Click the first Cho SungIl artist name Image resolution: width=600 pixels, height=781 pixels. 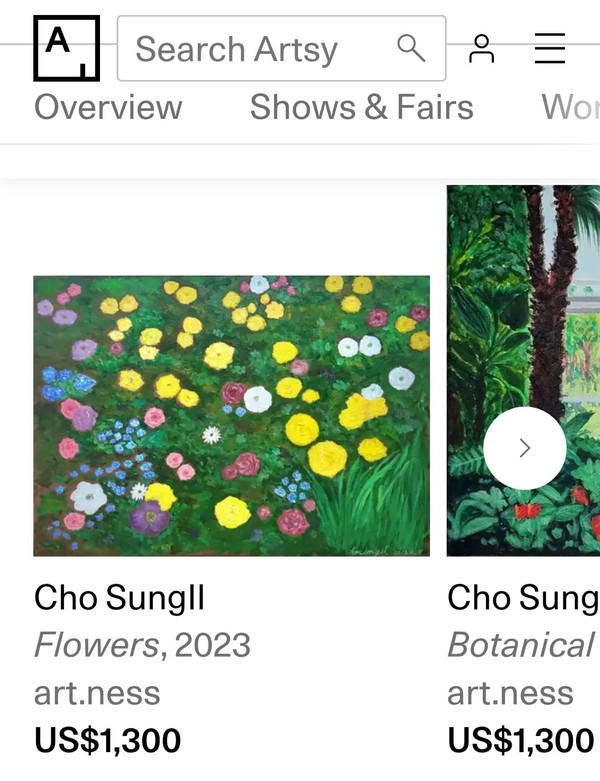tap(119, 598)
